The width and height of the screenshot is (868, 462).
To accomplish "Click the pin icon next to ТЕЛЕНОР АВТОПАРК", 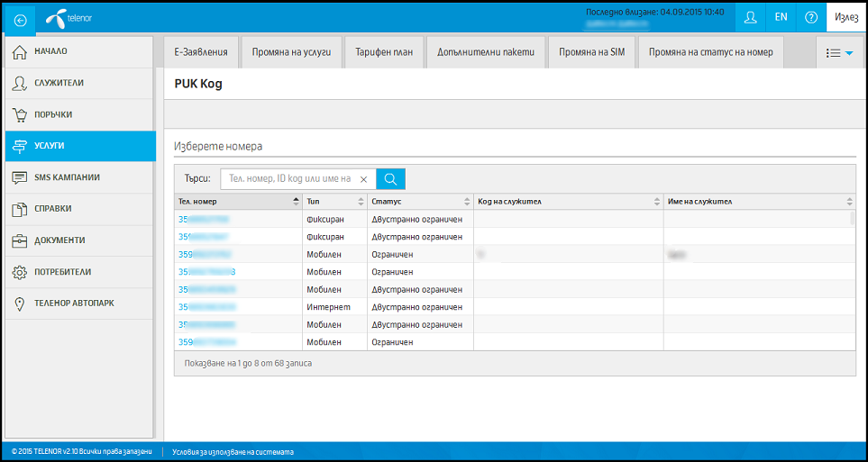I will (x=19, y=303).
